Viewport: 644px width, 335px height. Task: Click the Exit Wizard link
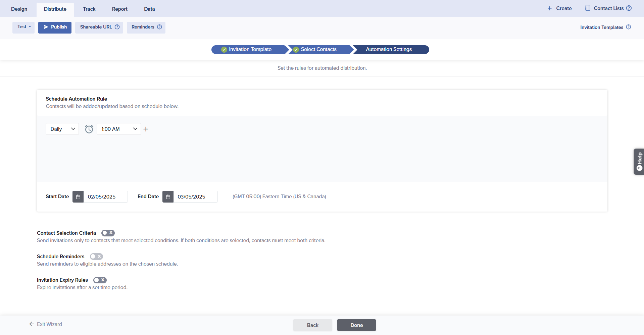(x=46, y=324)
